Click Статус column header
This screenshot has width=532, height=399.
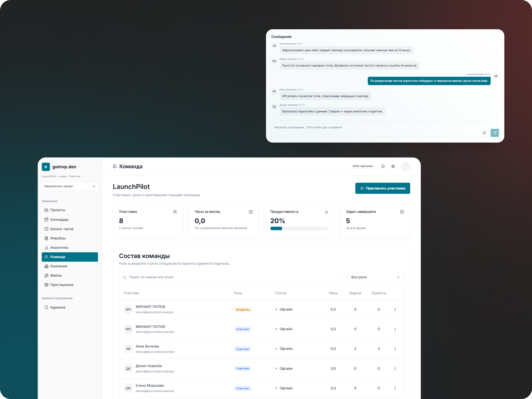point(281,293)
